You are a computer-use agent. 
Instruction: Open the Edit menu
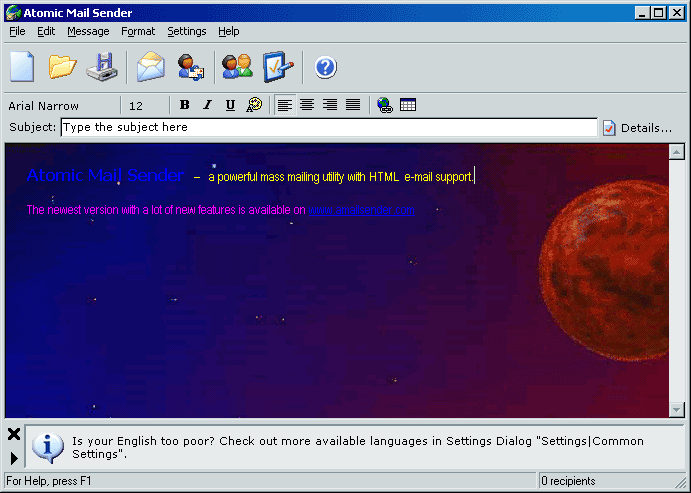pos(46,31)
